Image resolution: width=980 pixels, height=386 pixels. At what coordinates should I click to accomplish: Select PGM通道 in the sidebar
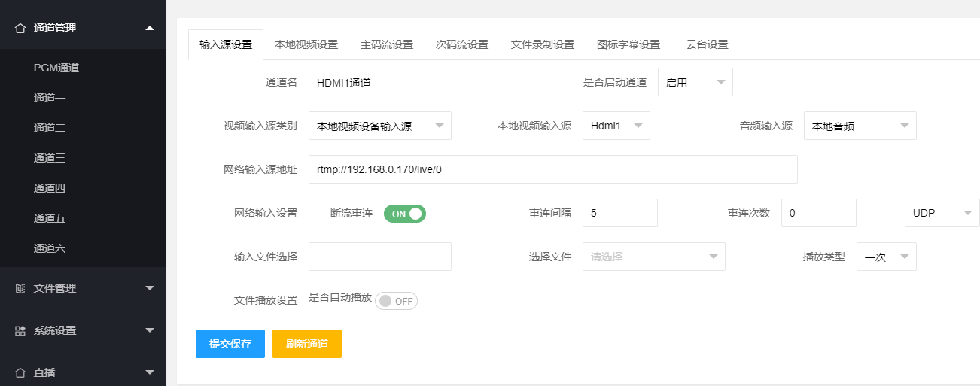click(56, 68)
